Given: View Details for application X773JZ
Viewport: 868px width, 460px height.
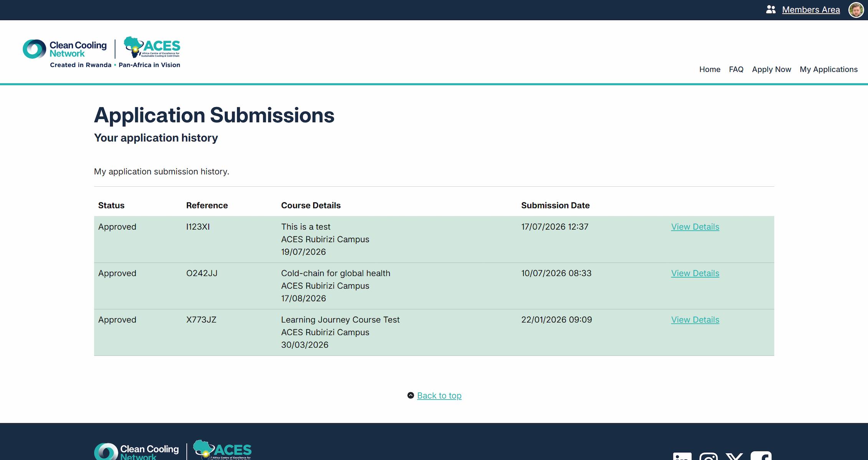Looking at the screenshot, I should (x=695, y=319).
